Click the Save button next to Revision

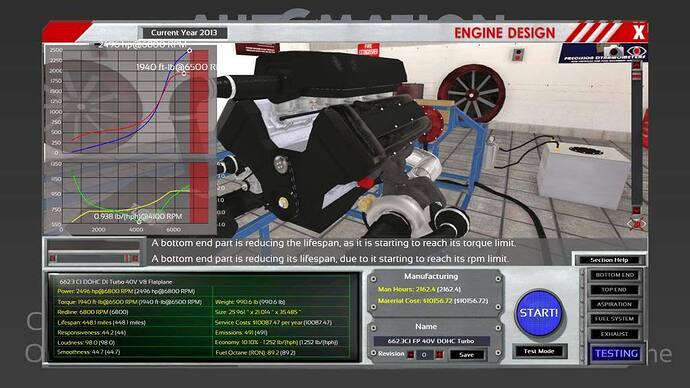tap(466, 355)
